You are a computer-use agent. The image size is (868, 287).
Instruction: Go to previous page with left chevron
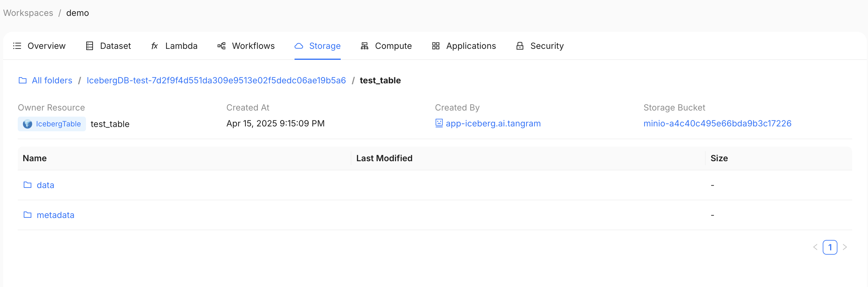click(815, 247)
